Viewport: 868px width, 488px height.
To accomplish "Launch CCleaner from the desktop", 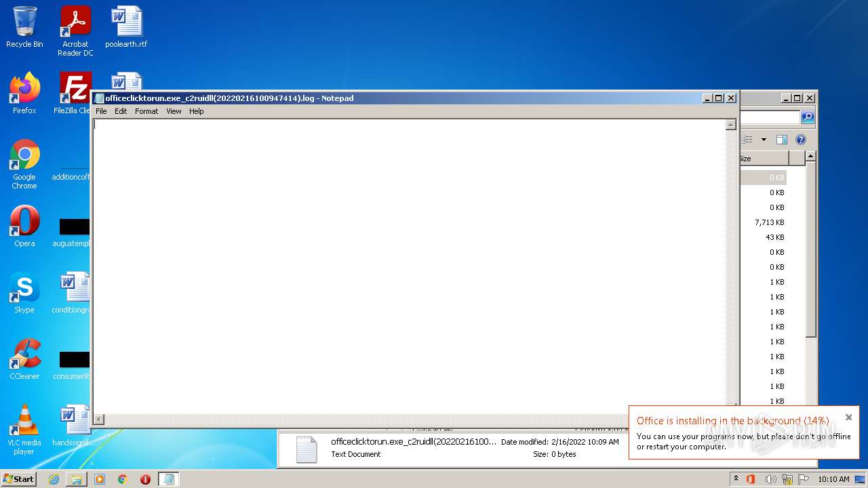I will 24,359.
